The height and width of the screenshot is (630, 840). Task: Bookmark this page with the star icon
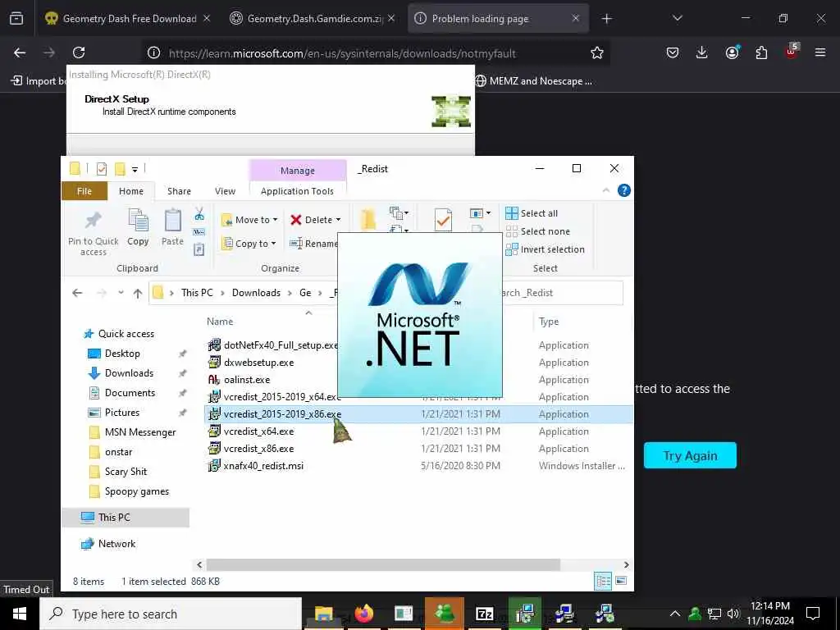point(597,53)
